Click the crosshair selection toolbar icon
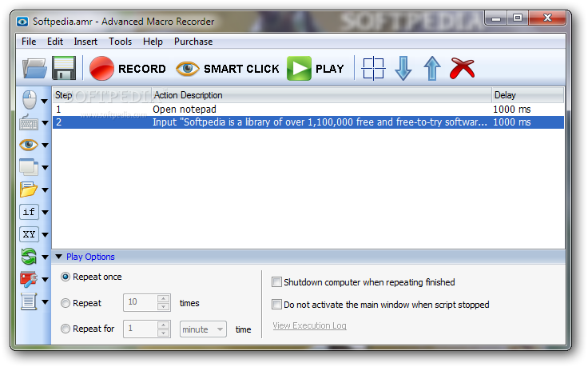This screenshot has height=367, width=588. coord(373,69)
